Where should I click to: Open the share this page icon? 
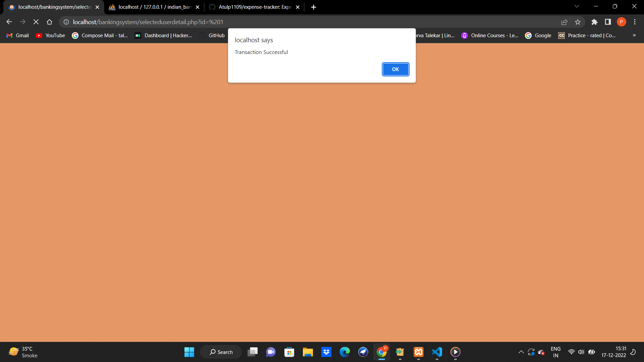coord(565,22)
